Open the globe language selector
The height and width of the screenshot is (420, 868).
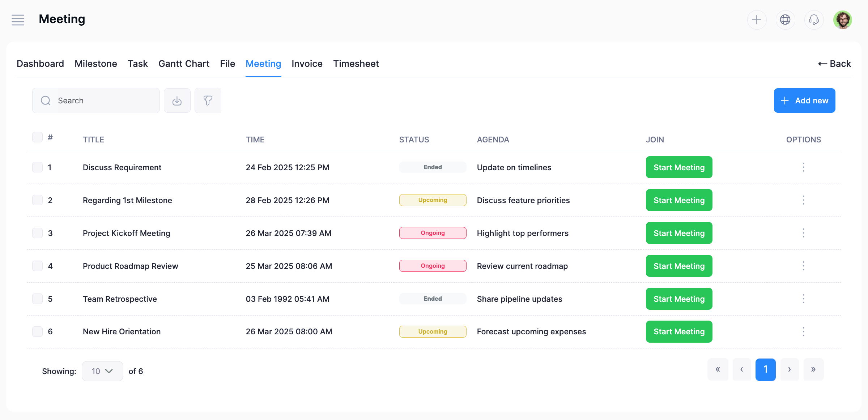(x=785, y=20)
